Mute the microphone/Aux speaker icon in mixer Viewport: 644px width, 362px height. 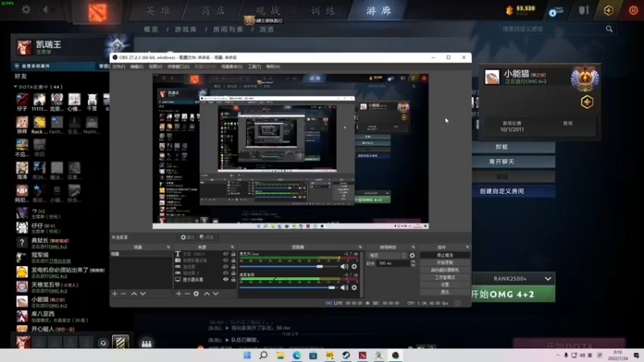[345, 266]
